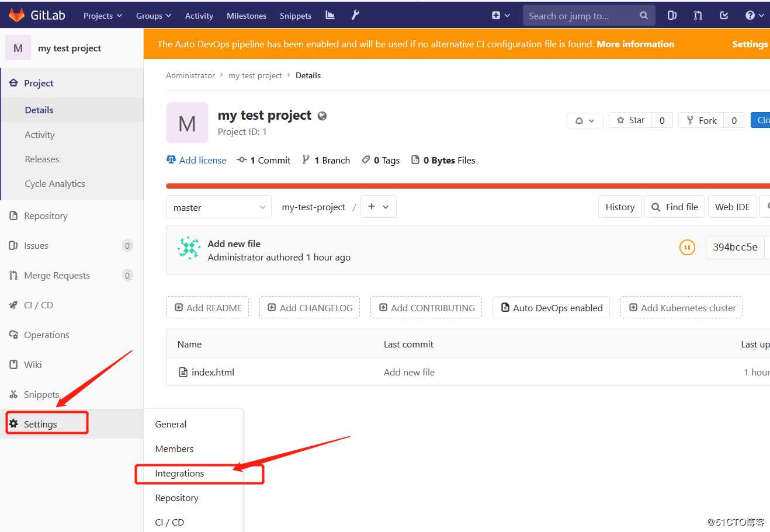Open the 1 Commit link
770x532 pixels.
pos(263,160)
